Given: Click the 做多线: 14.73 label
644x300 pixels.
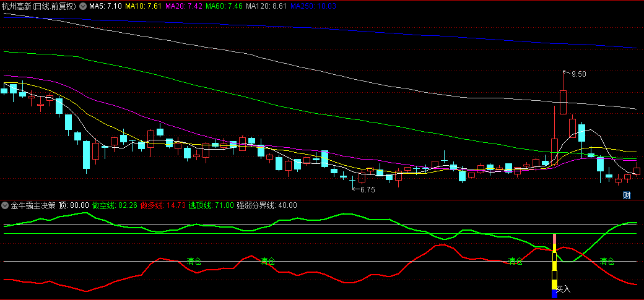Looking at the screenshot, I should click(x=163, y=205).
